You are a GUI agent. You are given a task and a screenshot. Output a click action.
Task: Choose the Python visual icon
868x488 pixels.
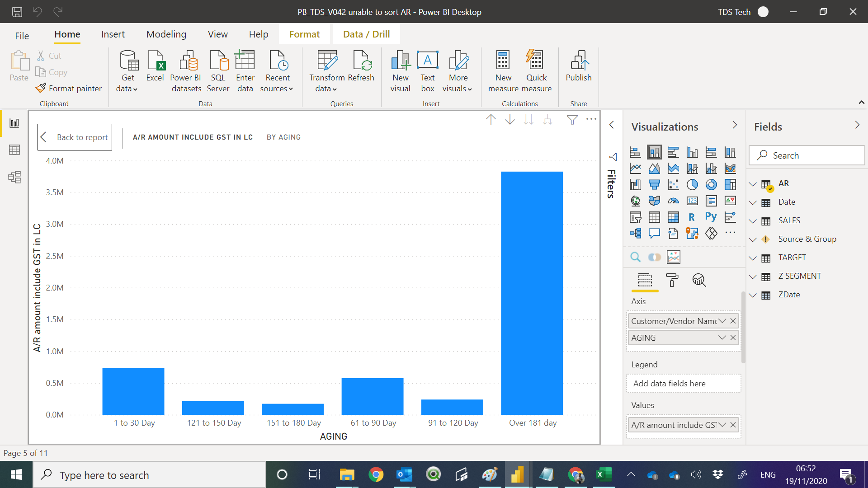[711, 217]
